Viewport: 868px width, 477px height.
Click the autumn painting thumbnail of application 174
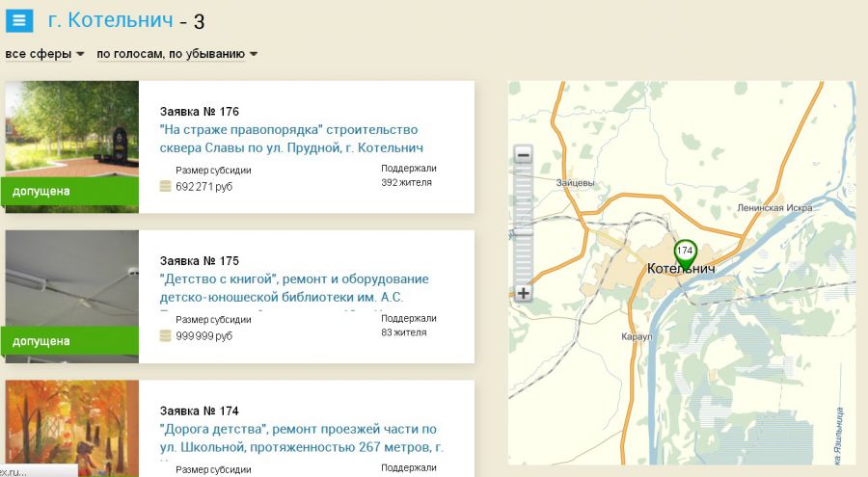pos(71,424)
